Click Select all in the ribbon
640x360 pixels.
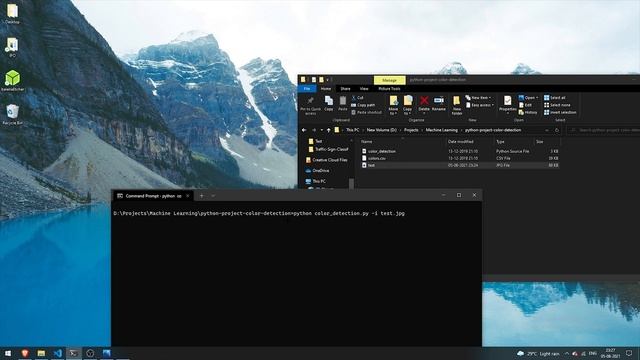pyautogui.click(x=555, y=98)
